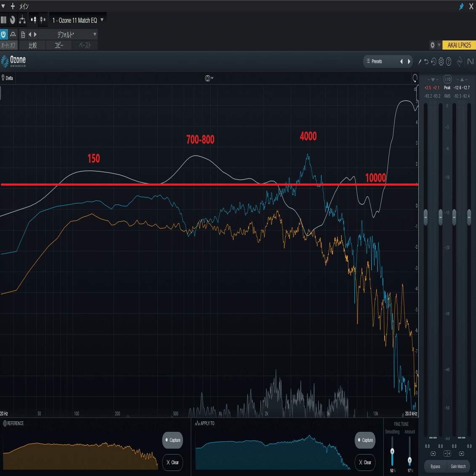Click the Ozone Advanced logo

[x=13, y=61]
